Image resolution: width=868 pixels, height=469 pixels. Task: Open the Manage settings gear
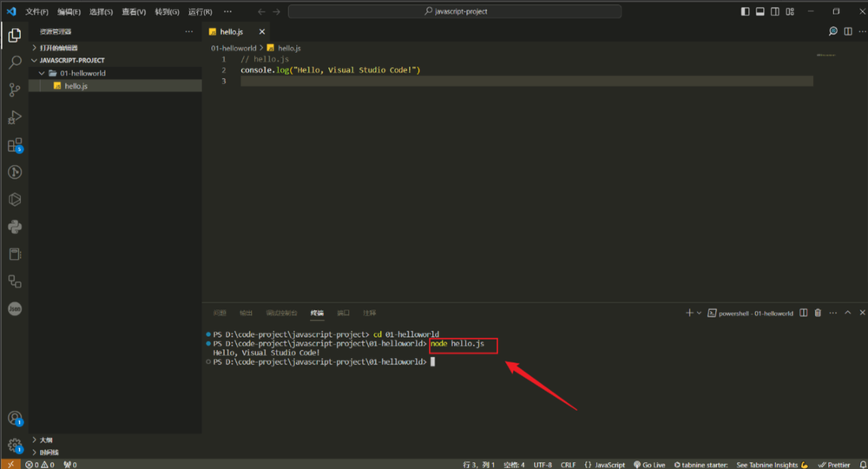click(15, 445)
